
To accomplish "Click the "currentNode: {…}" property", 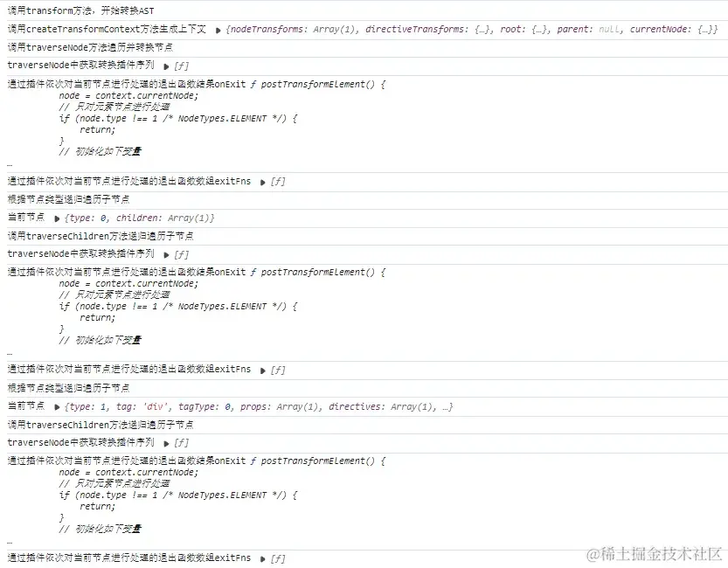I will (x=671, y=29).
